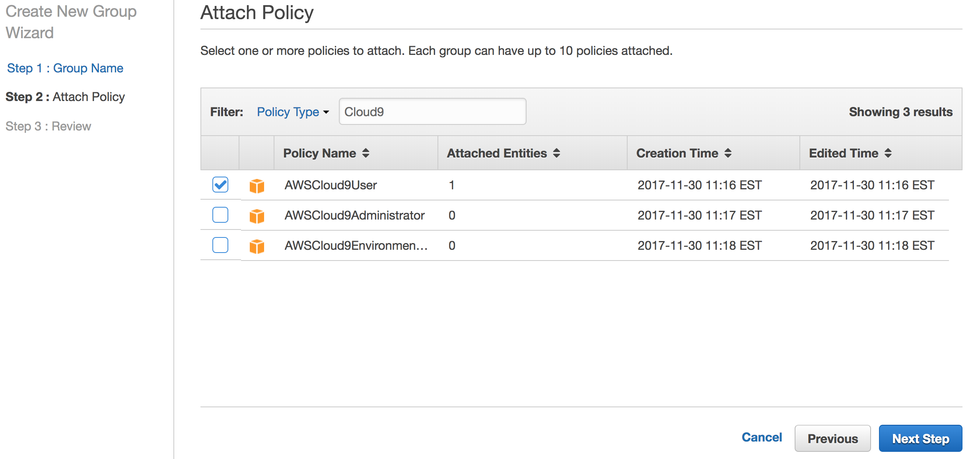Sort by Creation Time arrows icon
This screenshot has height=459, width=980.
click(728, 153)
